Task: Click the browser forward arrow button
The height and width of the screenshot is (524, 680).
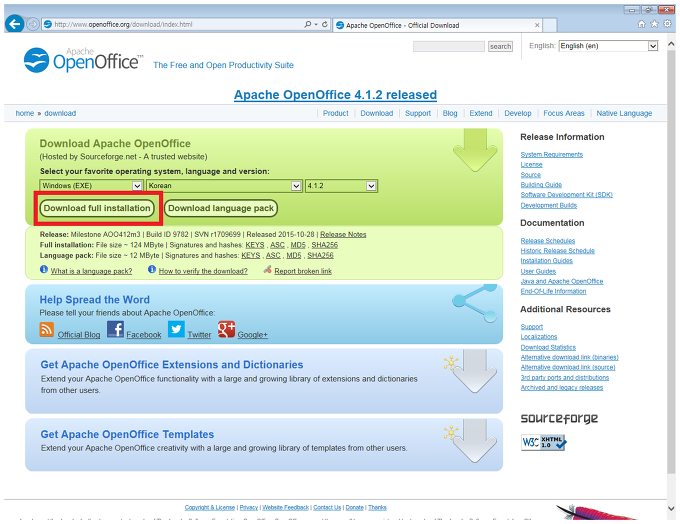Action: click(33, 24)
